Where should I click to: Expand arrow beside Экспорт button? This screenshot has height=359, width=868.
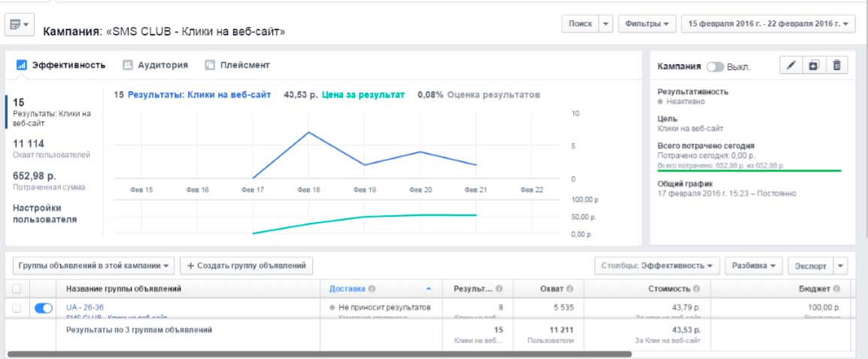(x=841, y=266)
